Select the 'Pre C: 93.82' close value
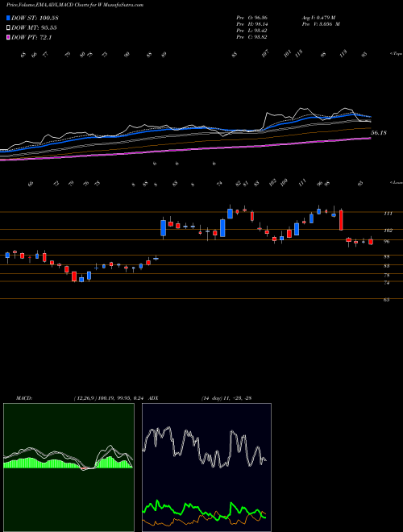 tap(251, 37)
